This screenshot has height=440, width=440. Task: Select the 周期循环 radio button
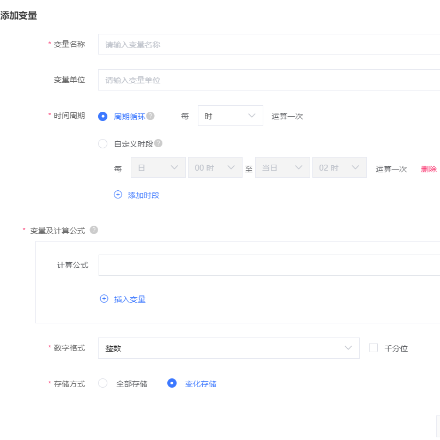103,116
